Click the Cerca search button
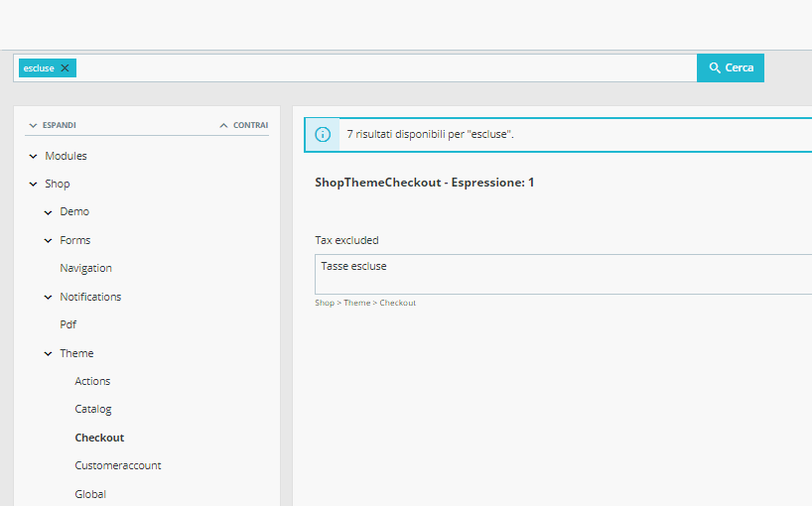Screen dimensions: 812x506 tap(730, 67)
